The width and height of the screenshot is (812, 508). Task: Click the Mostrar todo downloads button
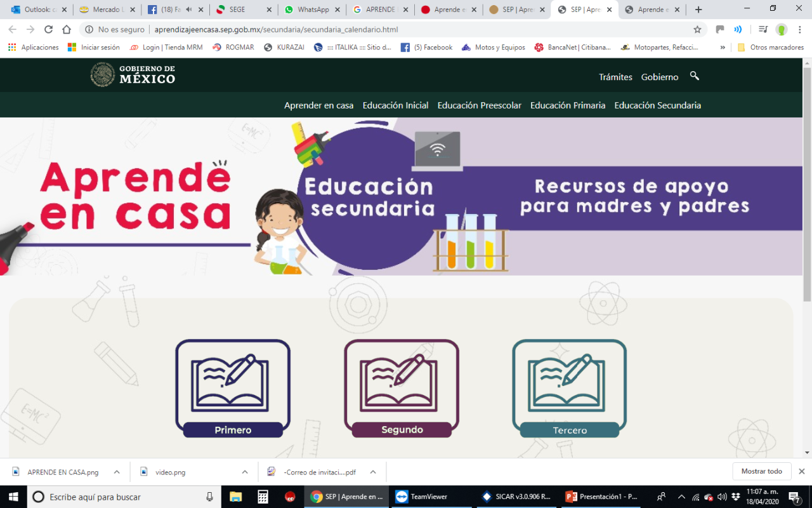(761, 471)
